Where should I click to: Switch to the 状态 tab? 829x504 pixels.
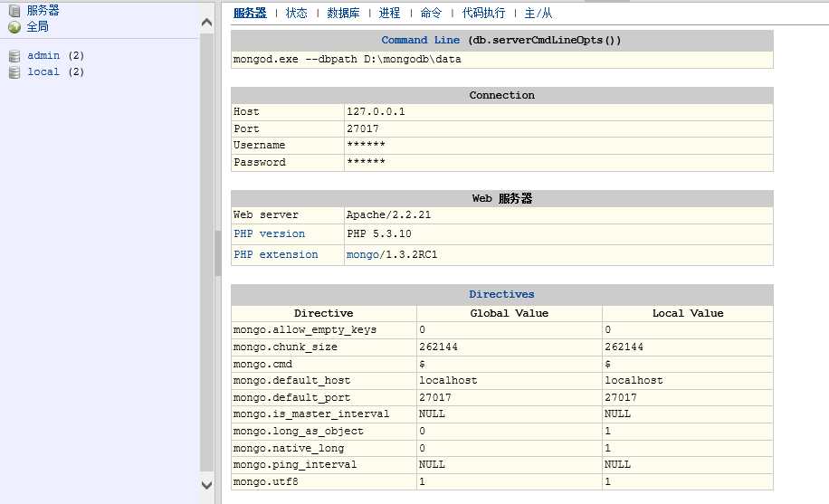coord(296,14)
